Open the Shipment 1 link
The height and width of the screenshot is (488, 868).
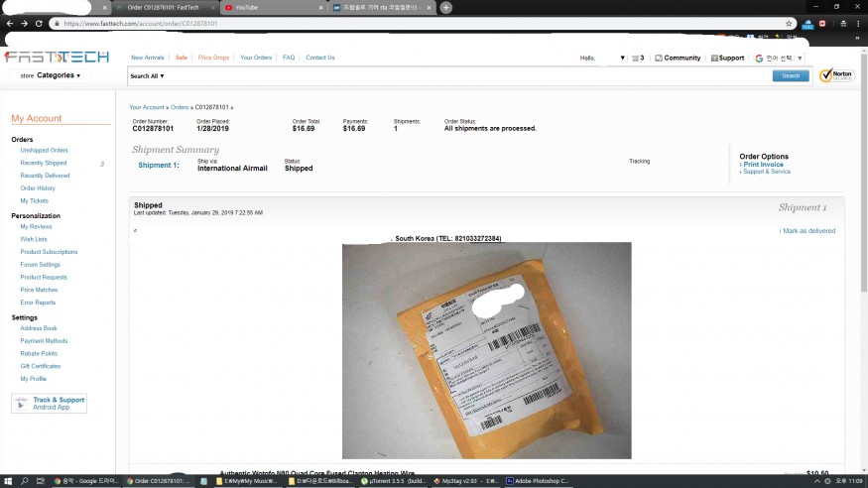pos(159,165)
